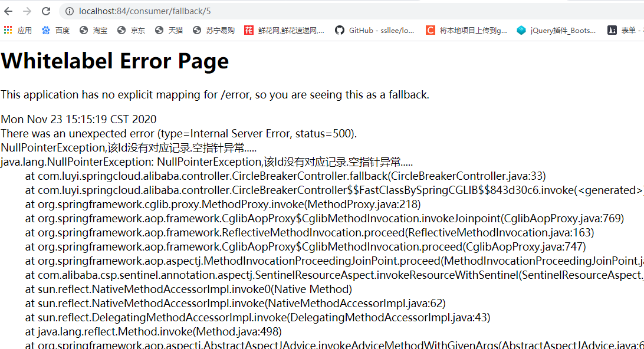Open the 京东 bookmark
This screenshot has width=644, height=349.
[x=132, y=31]
